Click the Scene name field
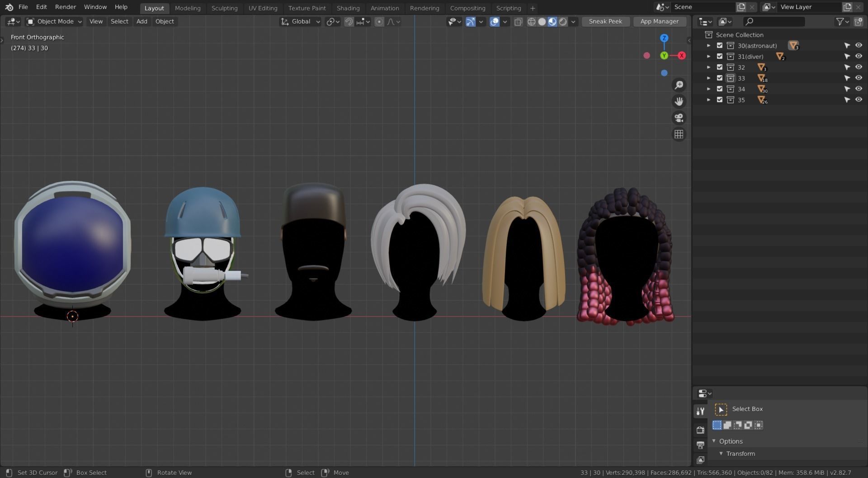This screenshot has width=868, height=478. (703, 7)
